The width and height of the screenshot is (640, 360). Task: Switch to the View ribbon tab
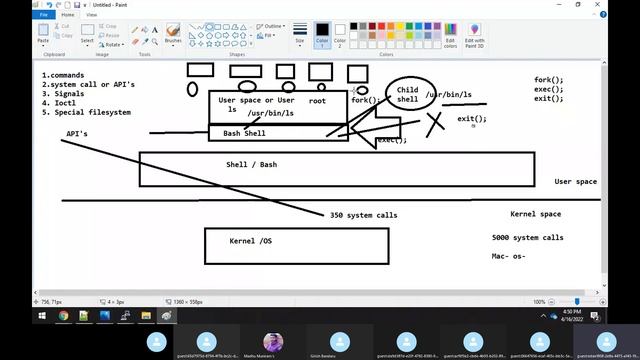coord(91,15)
